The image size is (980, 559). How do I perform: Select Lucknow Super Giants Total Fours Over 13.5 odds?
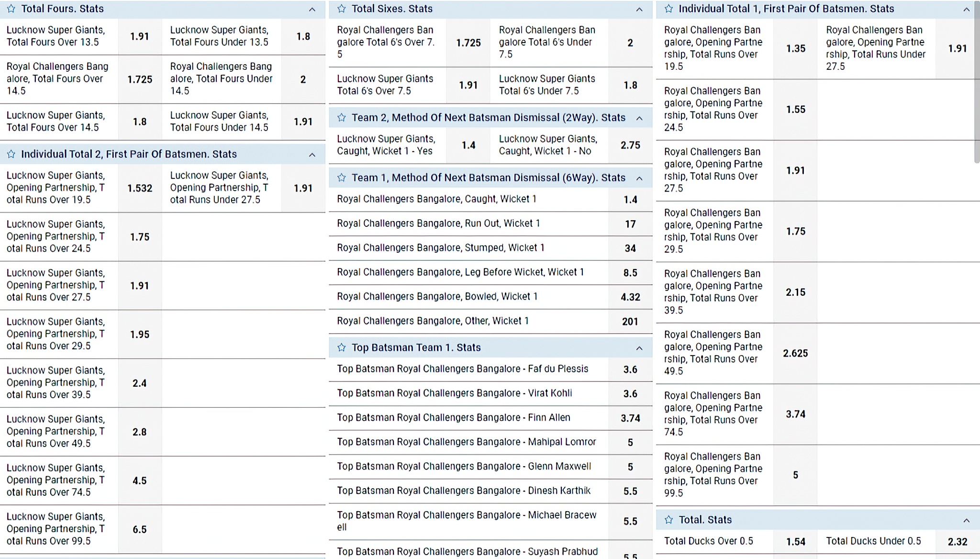(x=140, y=36)
